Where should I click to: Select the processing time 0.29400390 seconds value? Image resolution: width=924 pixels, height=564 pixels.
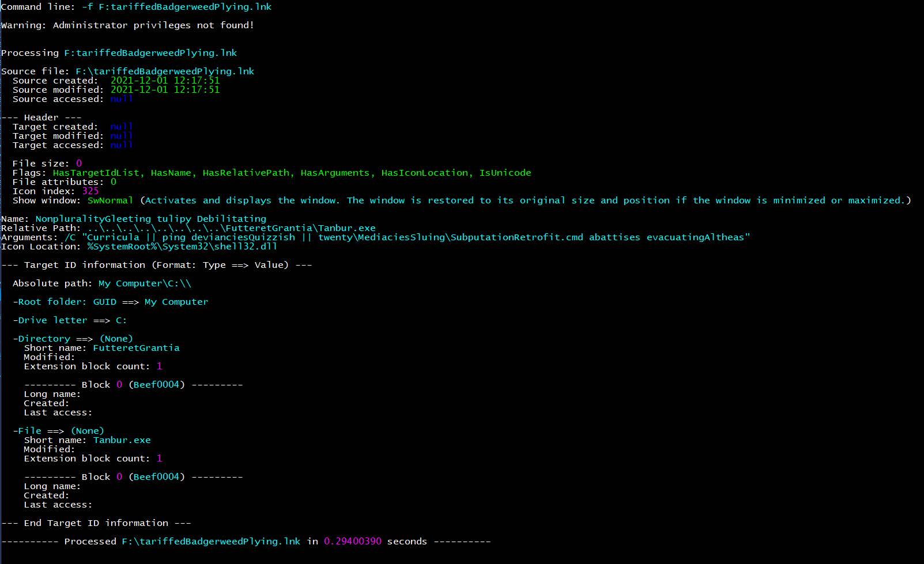pos(352,541)
